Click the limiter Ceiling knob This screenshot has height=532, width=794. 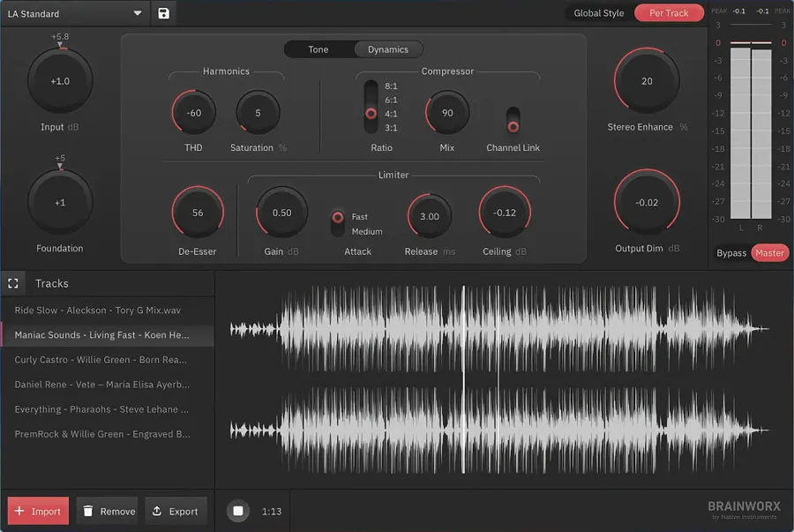pyautogui.click(x=505, y=213)
